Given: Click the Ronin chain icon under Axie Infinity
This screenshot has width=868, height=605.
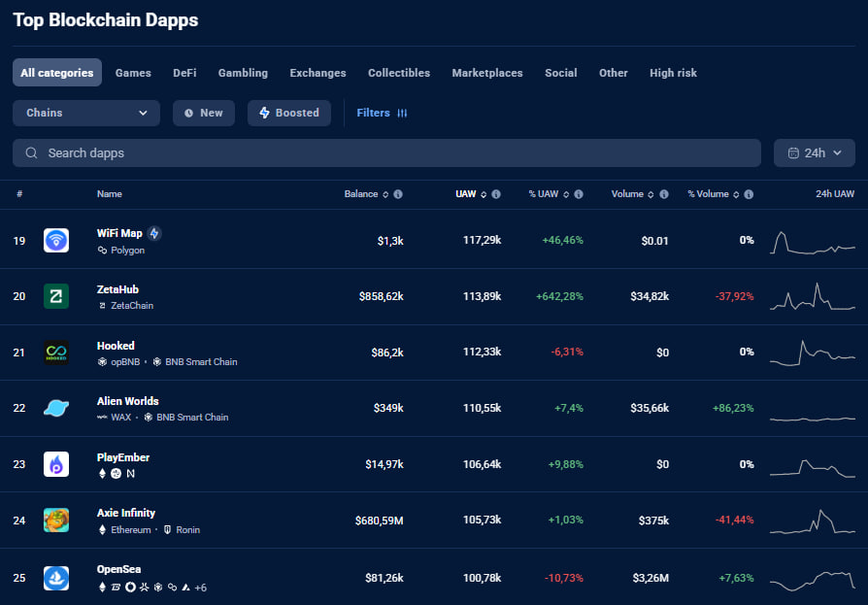Looking at the screenshot, I should pyautogui.click(x=167, y=529).
